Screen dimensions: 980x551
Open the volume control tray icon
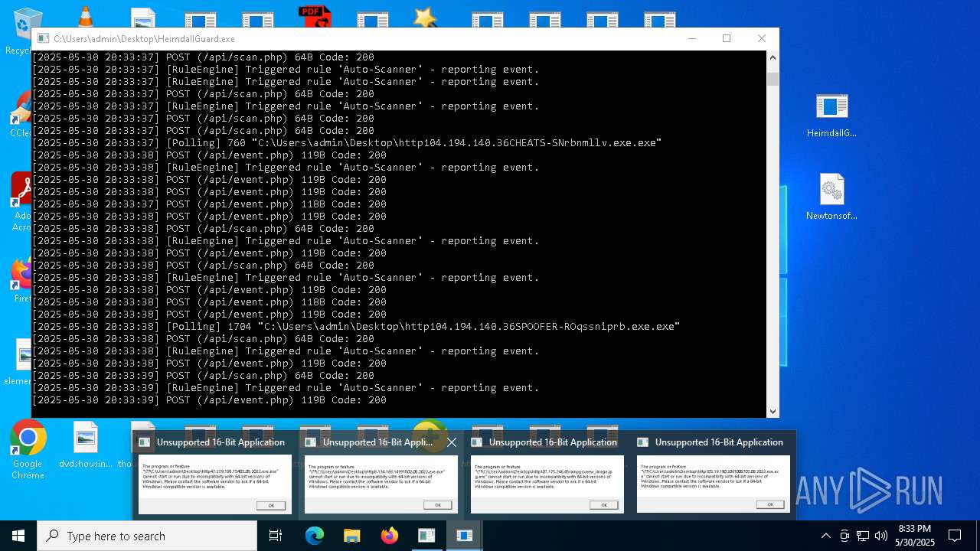click(881, 536)
